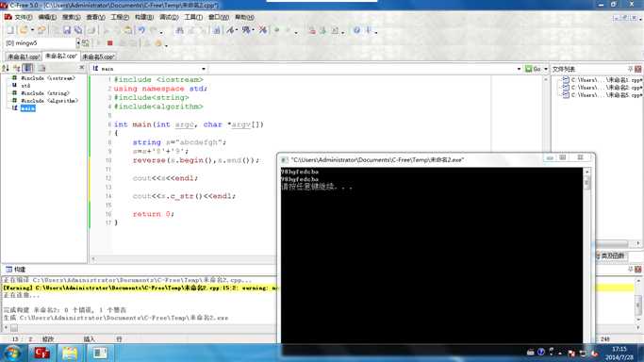Toggle checkbox for 未命名1.cpp in file list
The height and width of the screenshot is (362, 644).
[566, 79]
